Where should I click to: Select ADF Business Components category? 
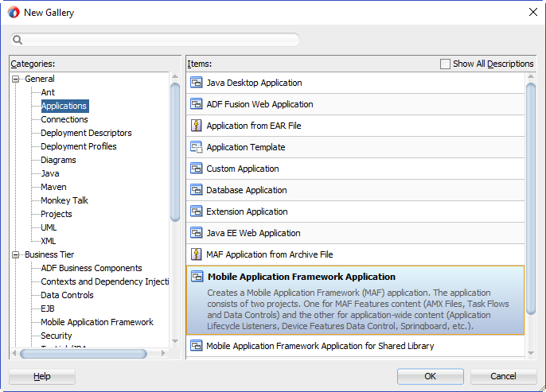pyautogui.click(x=92, y=268)
